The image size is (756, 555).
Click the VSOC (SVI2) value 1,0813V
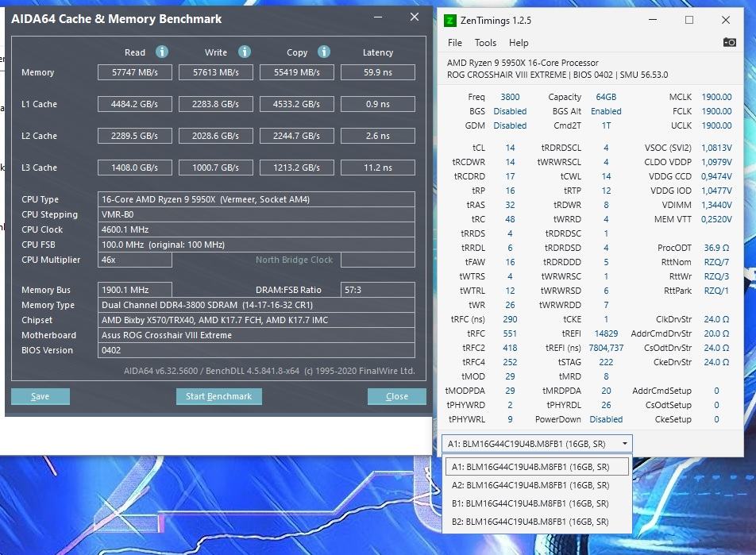[716, 148]
